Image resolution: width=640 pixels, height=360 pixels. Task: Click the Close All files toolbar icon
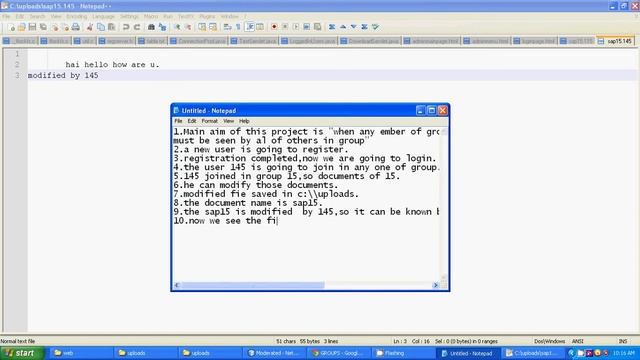coord(65,27)
